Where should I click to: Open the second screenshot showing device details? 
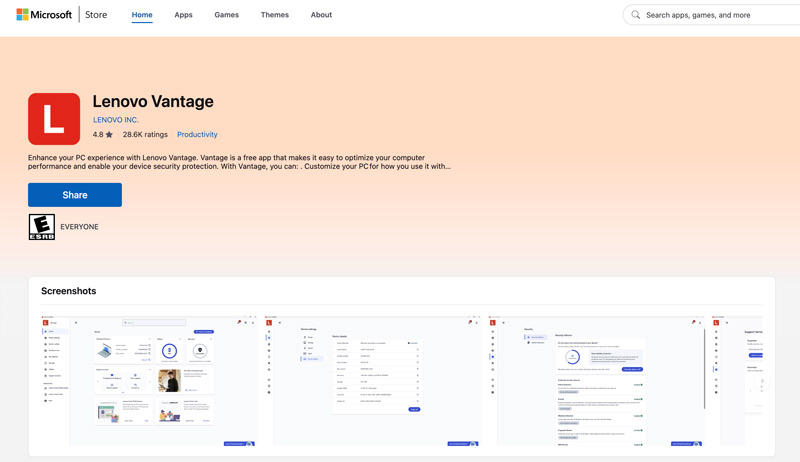(373, 381)
